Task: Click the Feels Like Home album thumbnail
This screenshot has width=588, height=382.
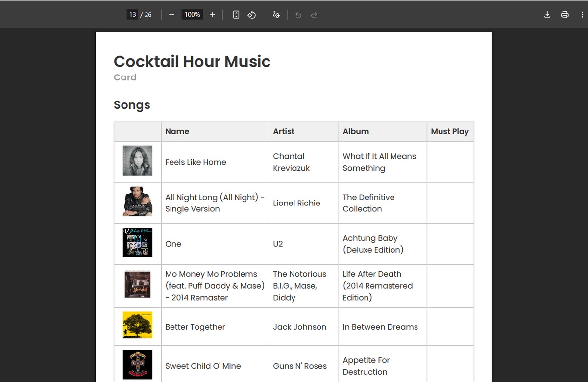Action: 138,160
